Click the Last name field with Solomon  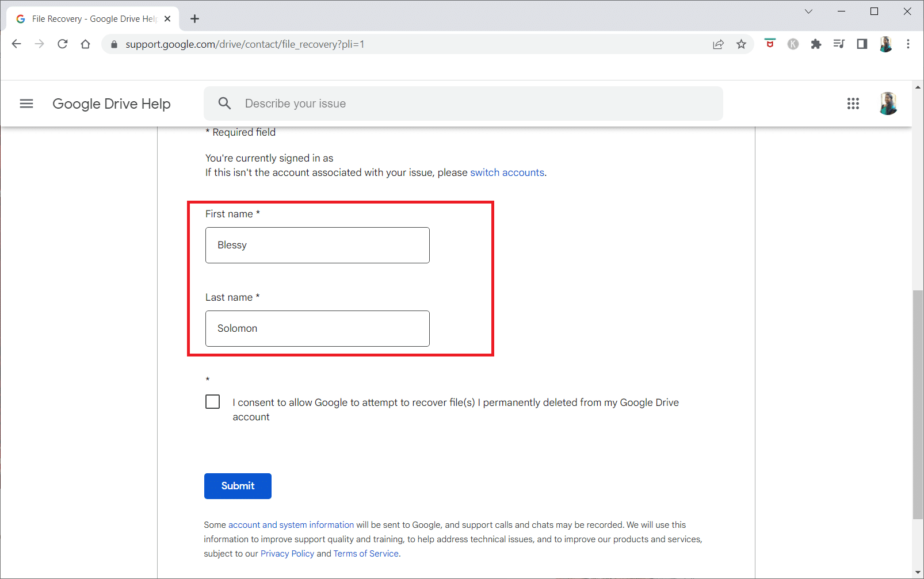tap(318, 328)
